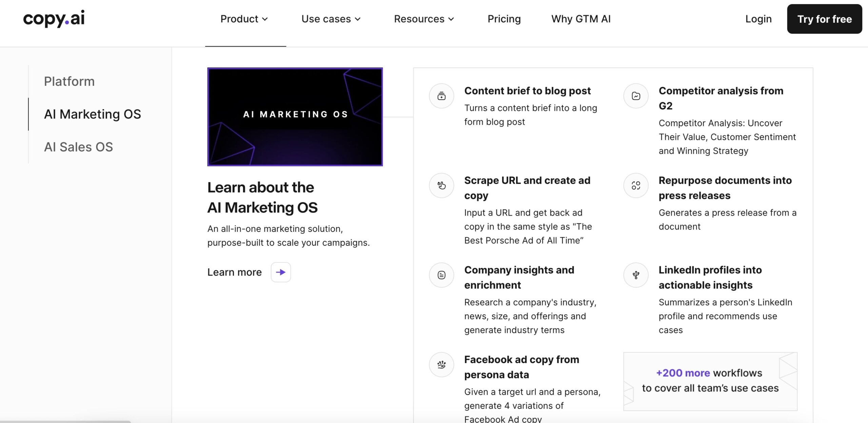Go to Why GTM AI
Image resolution: width=868 pixels, height=423 pixels.
click(x=581, y=19)
